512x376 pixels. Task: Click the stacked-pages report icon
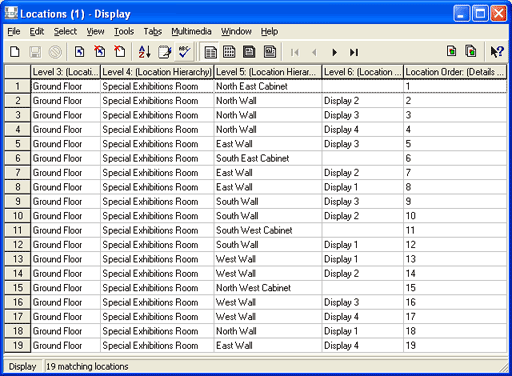pyautogui.click(x=471, y=52)
